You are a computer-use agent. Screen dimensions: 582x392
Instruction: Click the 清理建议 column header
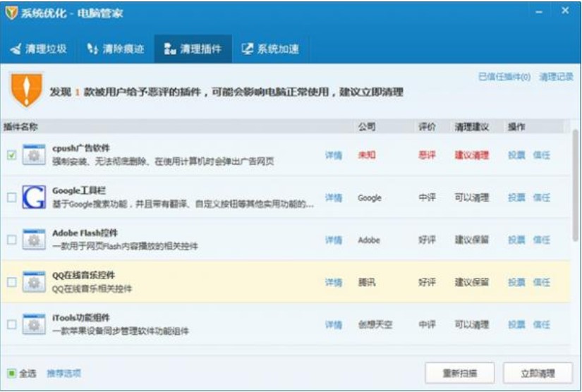(x=472, y=127)
